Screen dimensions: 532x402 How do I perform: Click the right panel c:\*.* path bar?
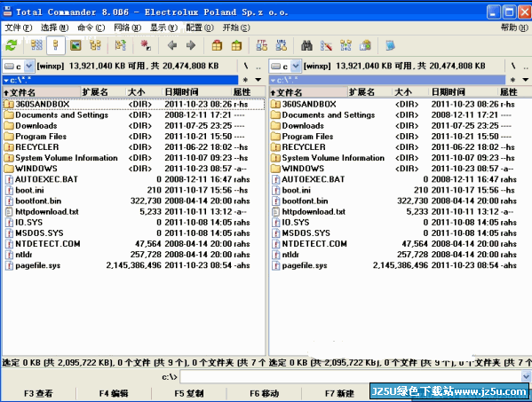coord(387,80)
